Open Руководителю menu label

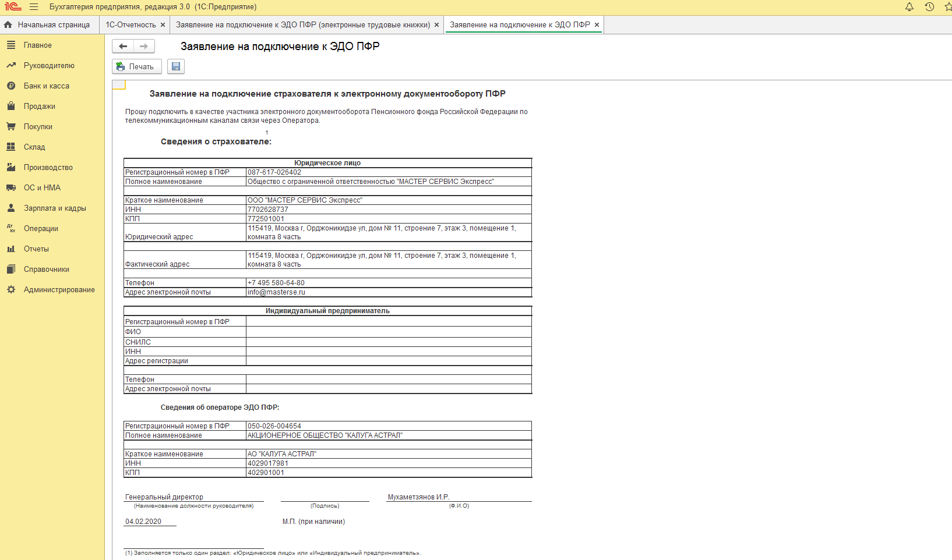point(49,65)
